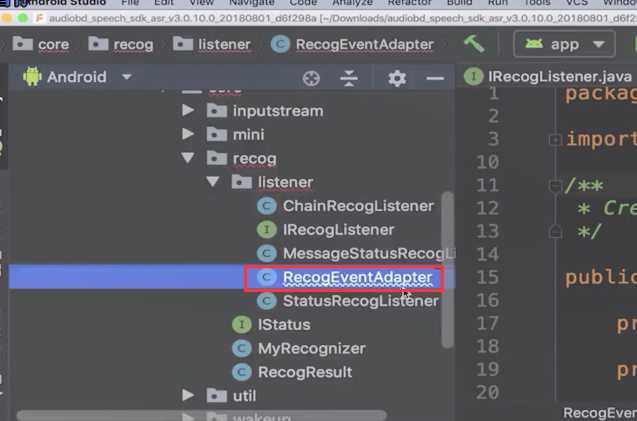The width and height of the screenshot is (637, 421).
Task: Fold the doc comment on line 11
Action: point(555,187)
